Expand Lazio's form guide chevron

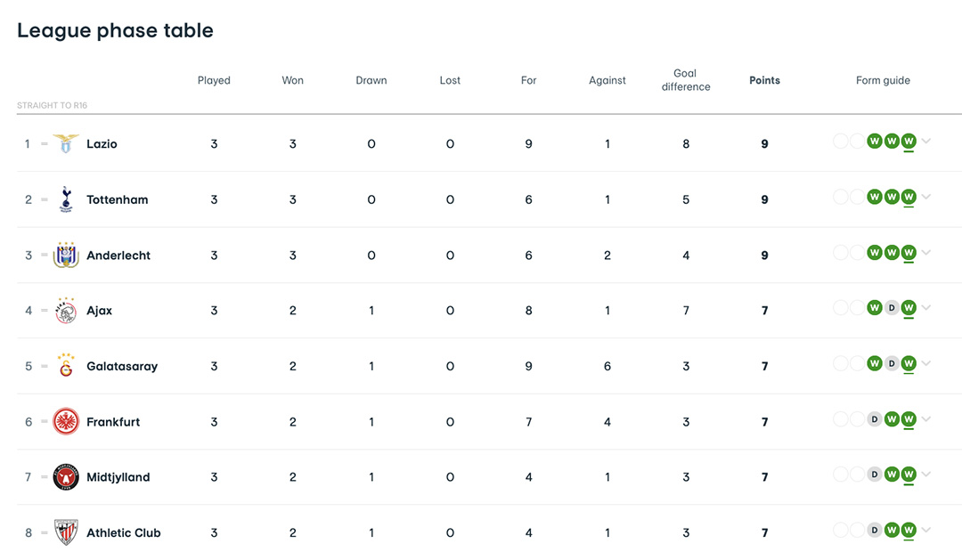(926, 141)
